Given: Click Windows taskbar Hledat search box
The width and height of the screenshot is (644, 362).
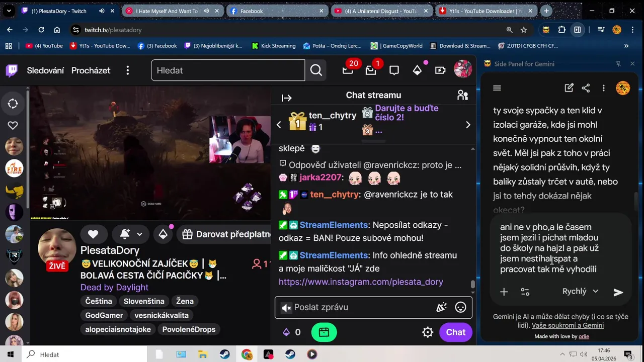Looking at the screenshot, I should (84, 354).
